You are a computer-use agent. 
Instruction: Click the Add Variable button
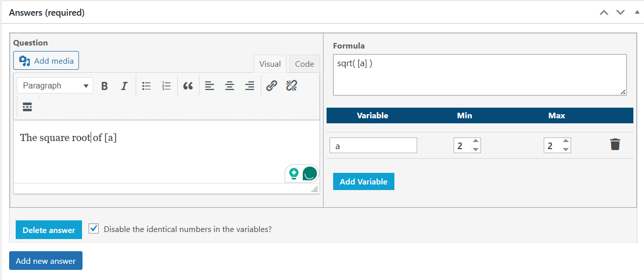364,181
